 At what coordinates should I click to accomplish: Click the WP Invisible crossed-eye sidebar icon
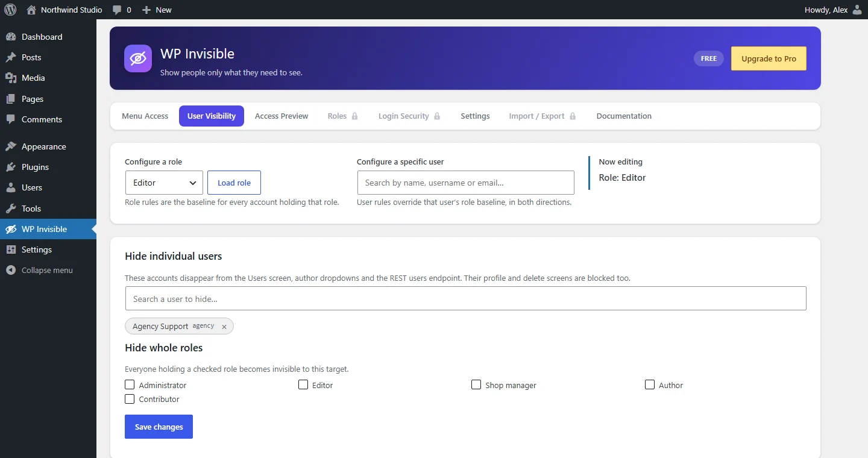pos(11,229)
